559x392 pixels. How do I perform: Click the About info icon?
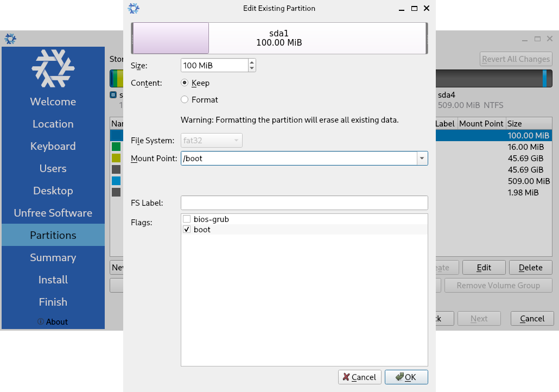point(41,321)
